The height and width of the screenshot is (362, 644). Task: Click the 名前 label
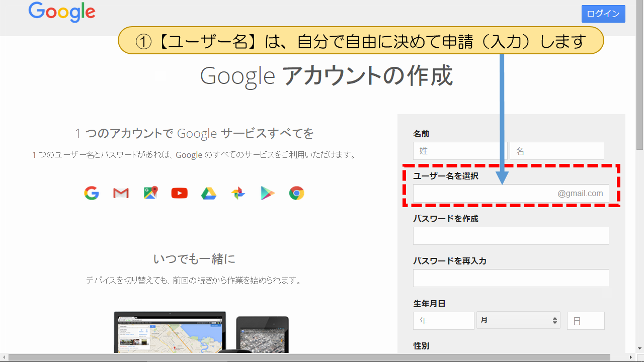point(421,134)
